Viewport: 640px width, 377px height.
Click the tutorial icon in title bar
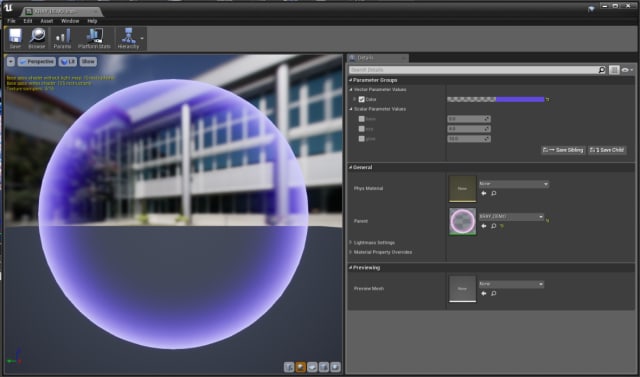coord(591,9)
